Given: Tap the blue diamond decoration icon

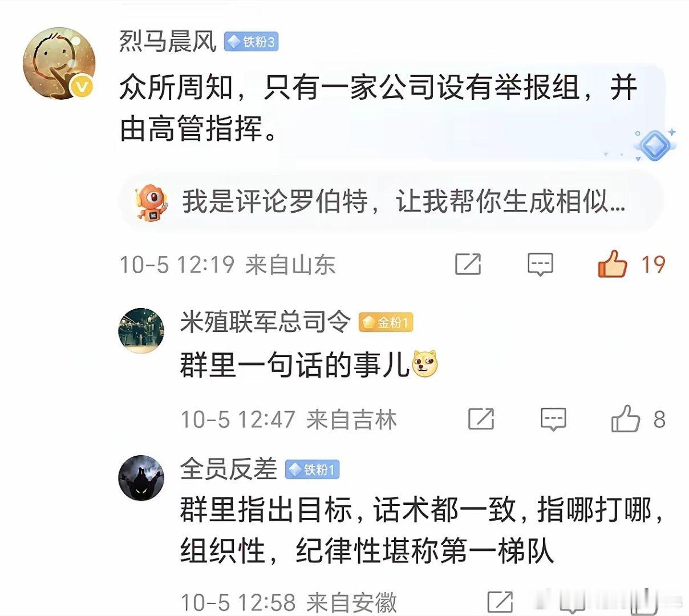Looking at the screenshot, I should tap(654, 144).
